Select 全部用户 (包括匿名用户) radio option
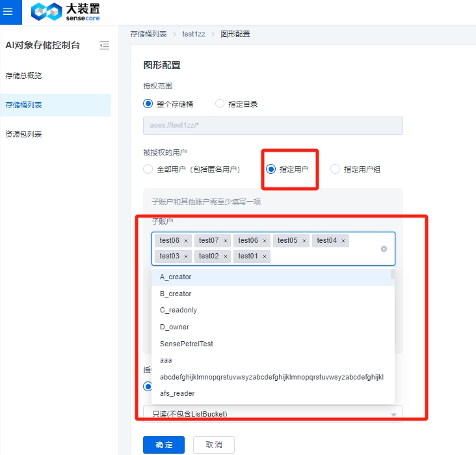The width and height of the screenshot is (476, 455). 148,169
